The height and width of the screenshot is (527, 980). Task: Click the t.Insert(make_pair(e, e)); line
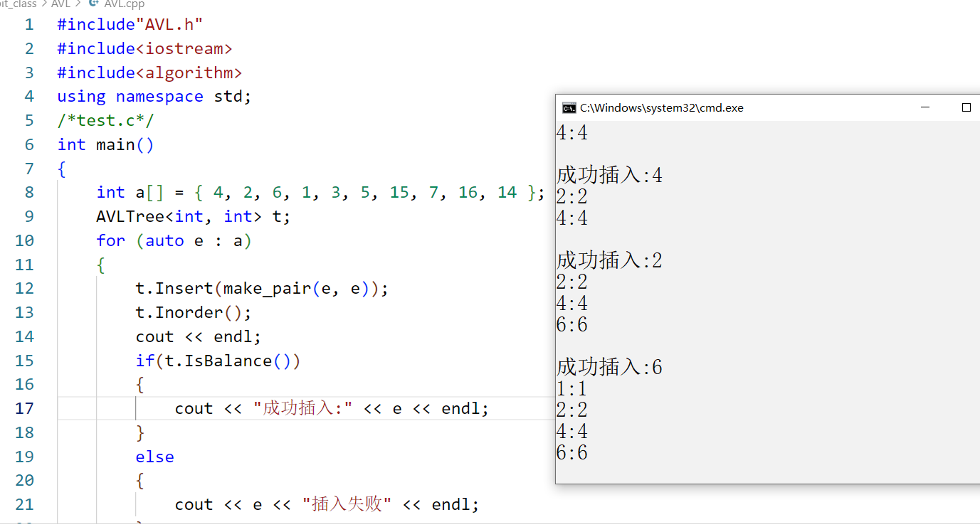(x=262, y=289)
